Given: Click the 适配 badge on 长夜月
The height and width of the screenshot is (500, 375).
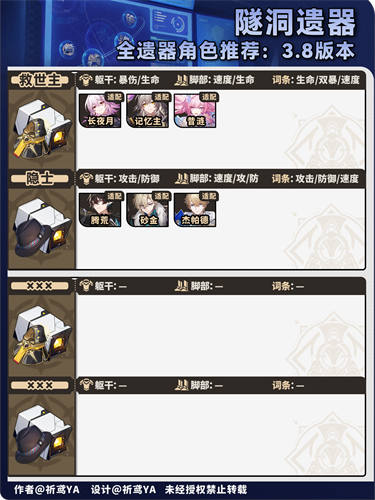Looking at the screenshot, I should click(x=114, y=97).
